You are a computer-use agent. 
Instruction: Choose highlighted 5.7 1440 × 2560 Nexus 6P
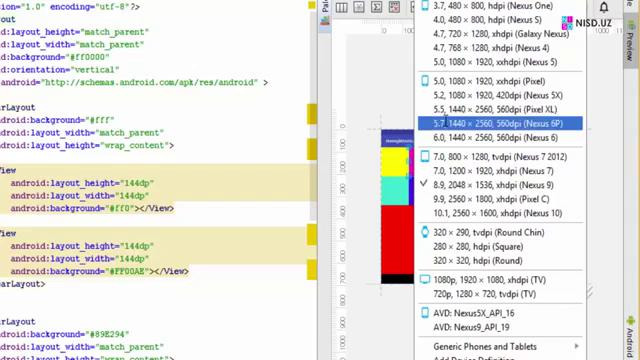pyautogui.click(x=500, y=123)
